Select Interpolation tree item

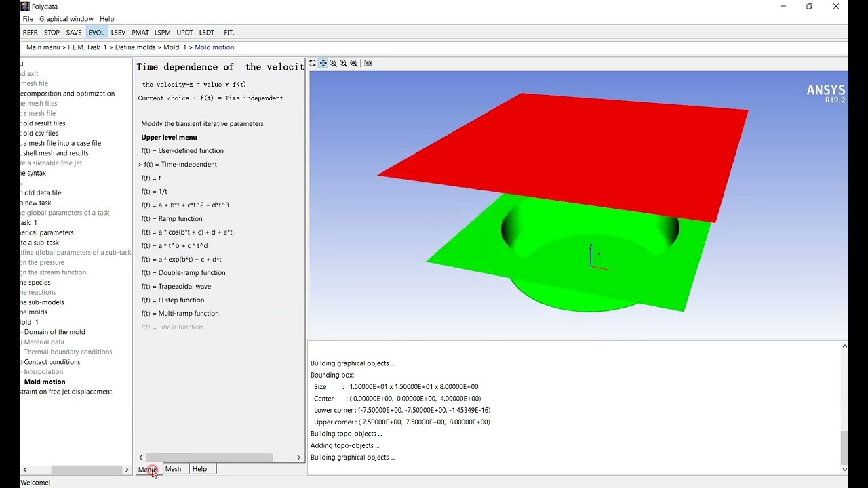(43, 371)
